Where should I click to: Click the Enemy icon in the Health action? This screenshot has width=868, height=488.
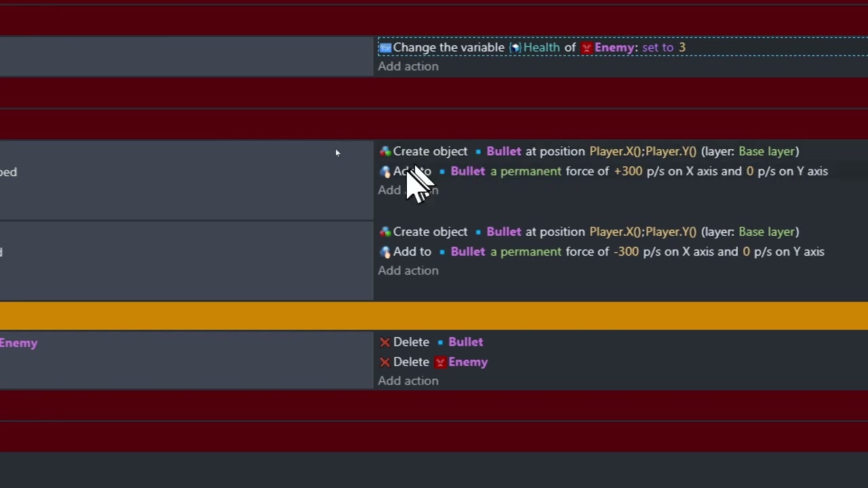click(587, 47)
